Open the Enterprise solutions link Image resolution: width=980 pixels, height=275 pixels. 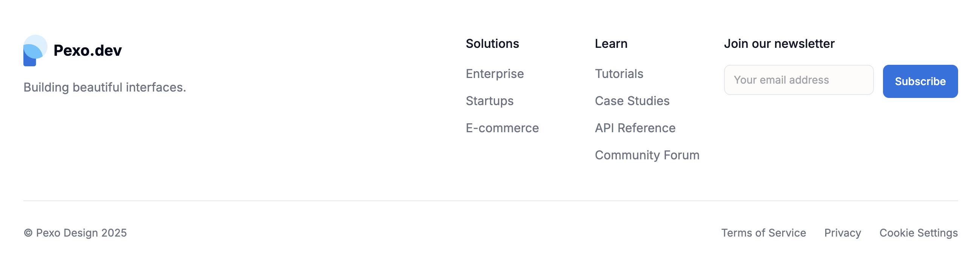(495, 74)
